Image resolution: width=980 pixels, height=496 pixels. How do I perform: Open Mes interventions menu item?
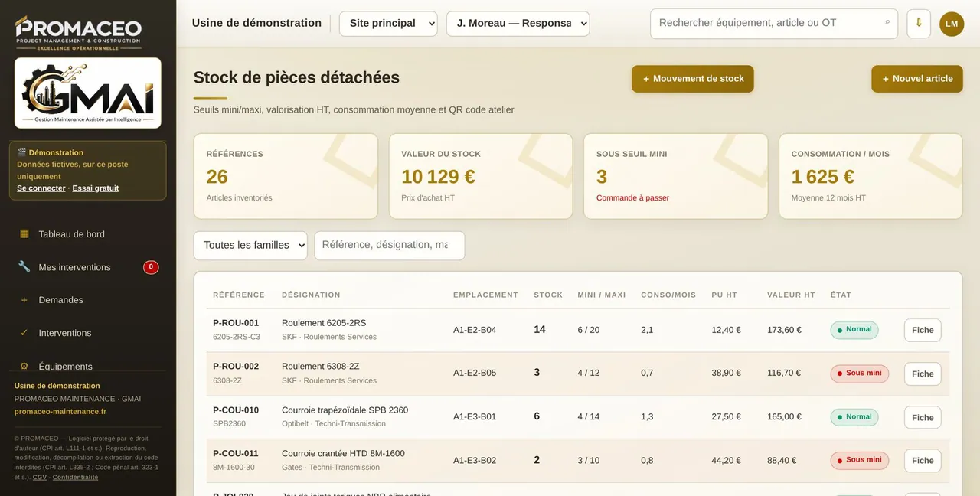click(x=88, y=267)
